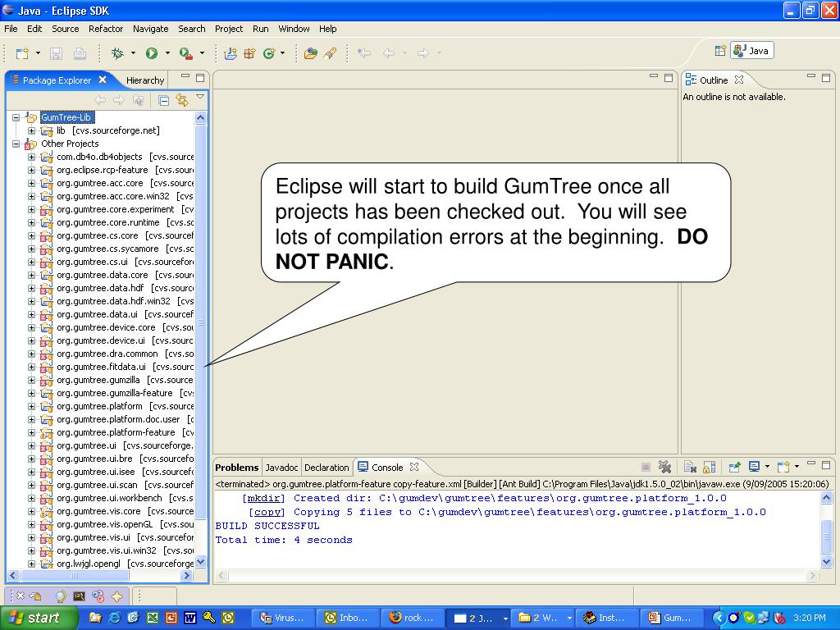Image resolution: width=840 pixels, height=630 pixels.
Task: Click the Save toolbar icon
Action: 56,53
